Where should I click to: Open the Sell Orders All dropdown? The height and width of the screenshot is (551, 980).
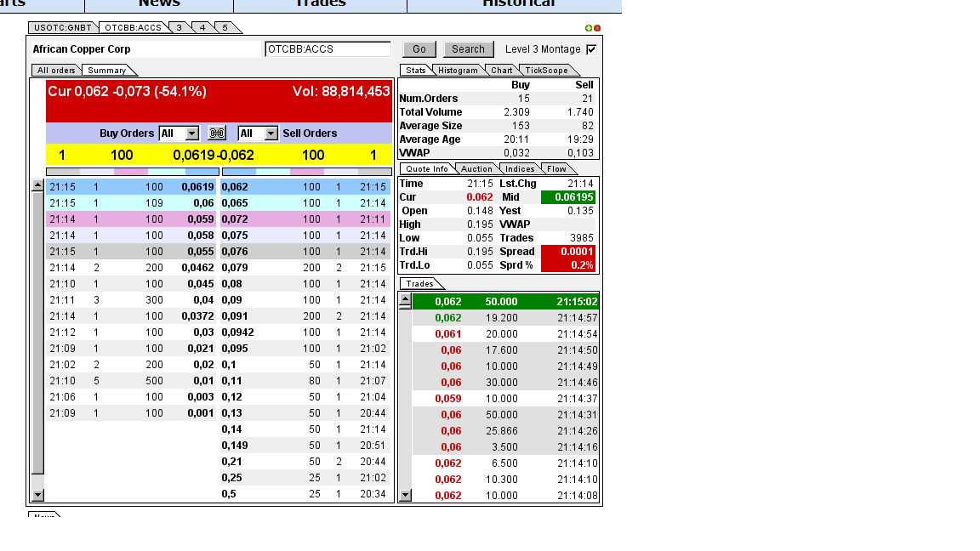click(258, 133)
